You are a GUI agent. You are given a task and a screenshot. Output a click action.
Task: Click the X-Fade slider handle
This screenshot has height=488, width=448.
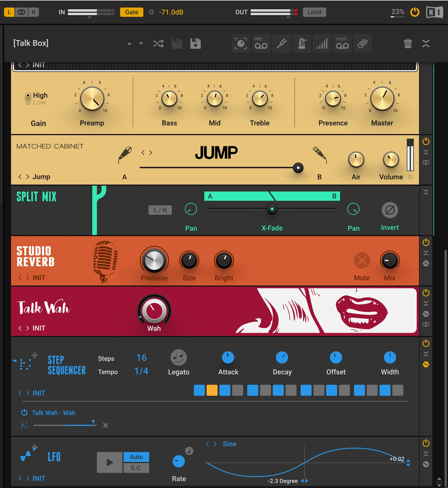coord(272,209)
